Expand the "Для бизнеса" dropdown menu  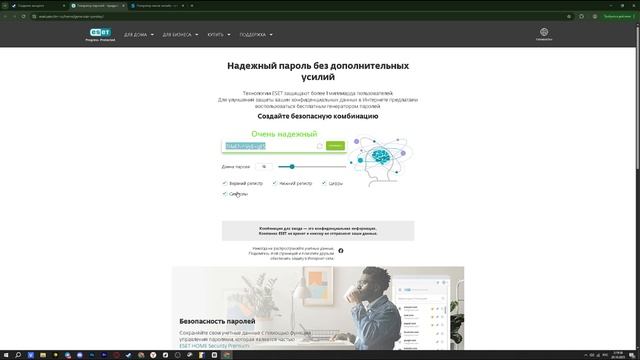click(180, 35)
